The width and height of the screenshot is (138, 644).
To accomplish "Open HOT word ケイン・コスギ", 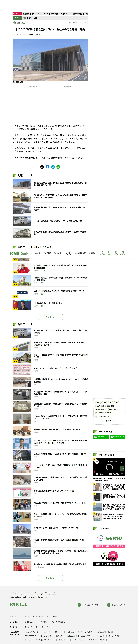I will tap(43, 14).
